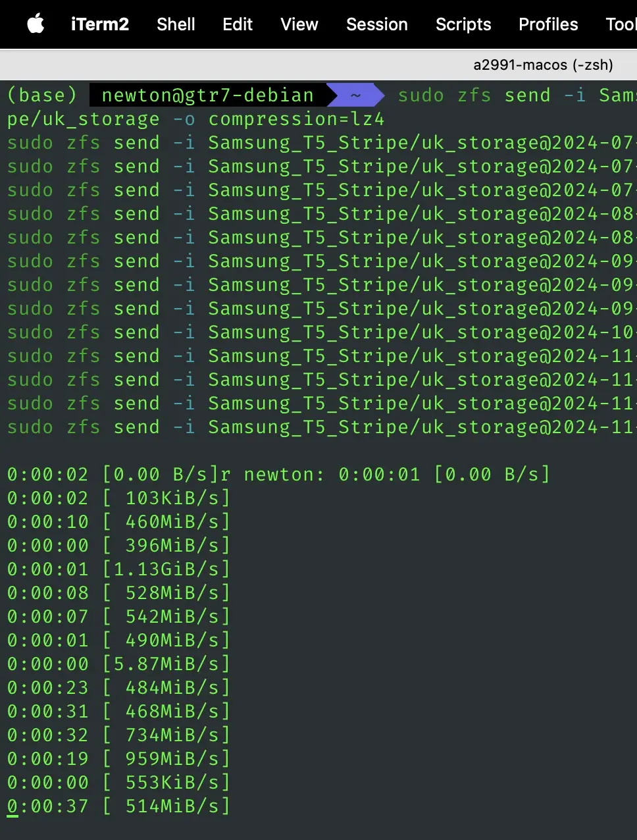This screenshot has height=840, width=637.
Task: Open the Scripts menu
Action: [x=463, y=24]
